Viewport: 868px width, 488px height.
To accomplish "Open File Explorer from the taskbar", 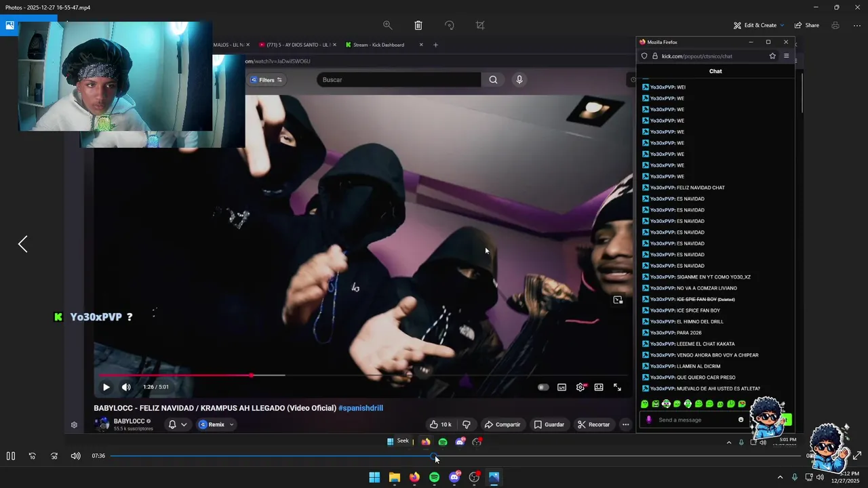I will click(394, 477).
